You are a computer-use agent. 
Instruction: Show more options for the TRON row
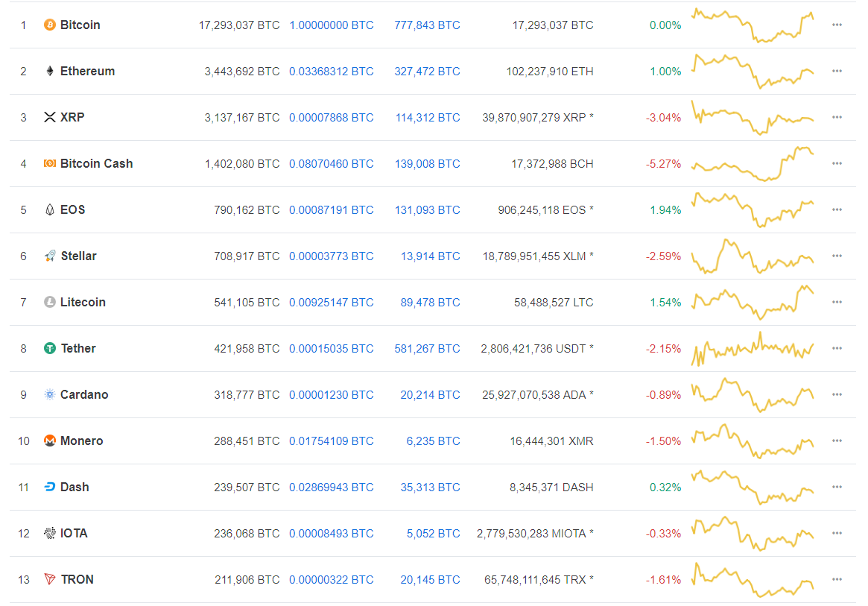837,580
